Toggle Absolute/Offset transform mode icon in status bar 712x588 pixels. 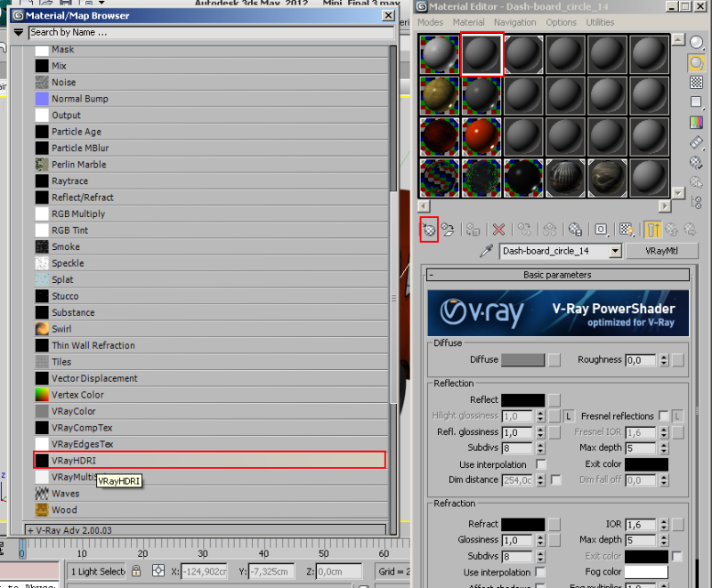click(158, 571)
